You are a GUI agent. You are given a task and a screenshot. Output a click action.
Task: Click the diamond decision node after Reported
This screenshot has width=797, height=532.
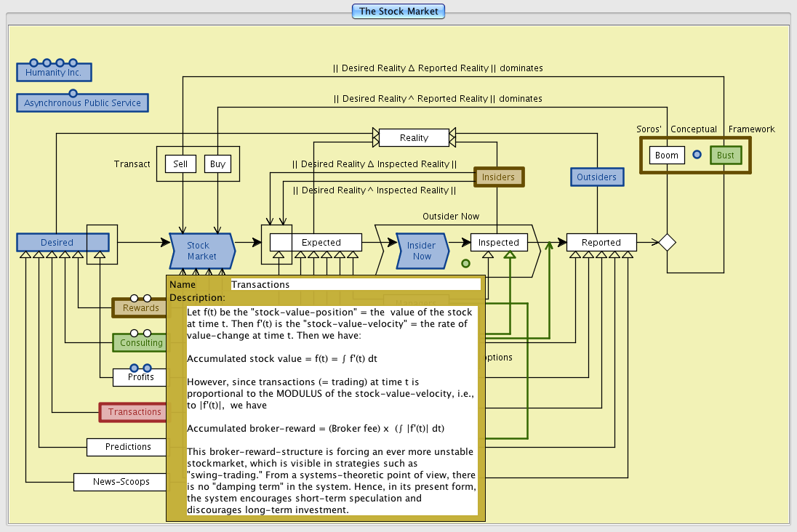tap(667, 243)
